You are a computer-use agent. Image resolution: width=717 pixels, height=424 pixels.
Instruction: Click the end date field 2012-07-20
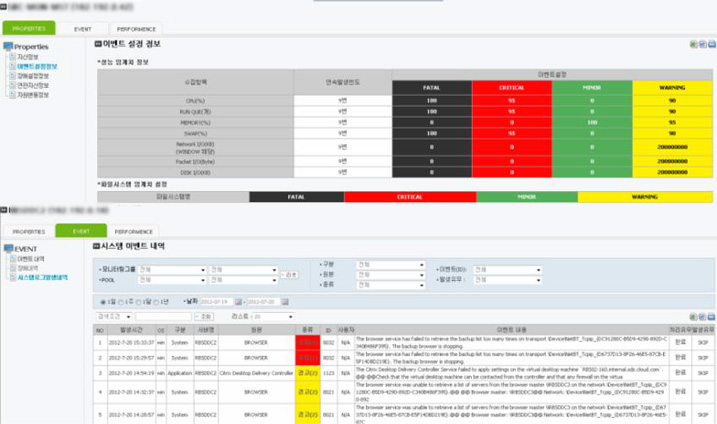click(263, 302)
